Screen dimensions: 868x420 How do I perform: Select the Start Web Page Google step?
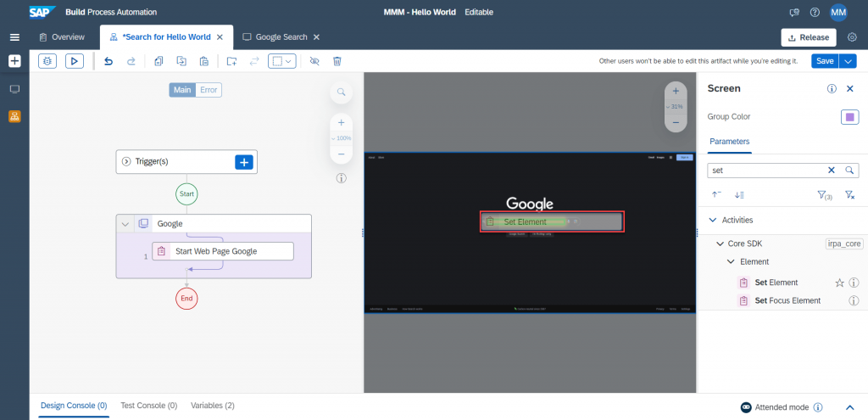pyautogui.click(x=223, y=251)
